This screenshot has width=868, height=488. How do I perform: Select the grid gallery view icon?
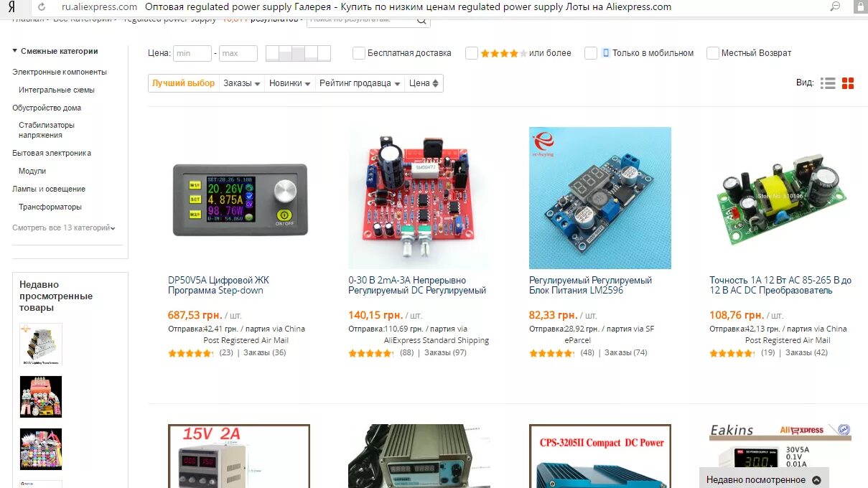point(848,83)
